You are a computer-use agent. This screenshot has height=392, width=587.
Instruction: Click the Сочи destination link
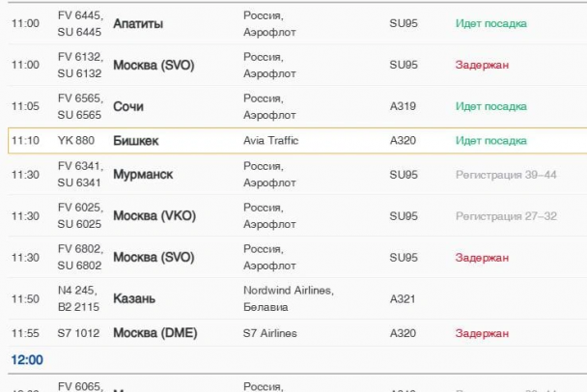point(127,106)
